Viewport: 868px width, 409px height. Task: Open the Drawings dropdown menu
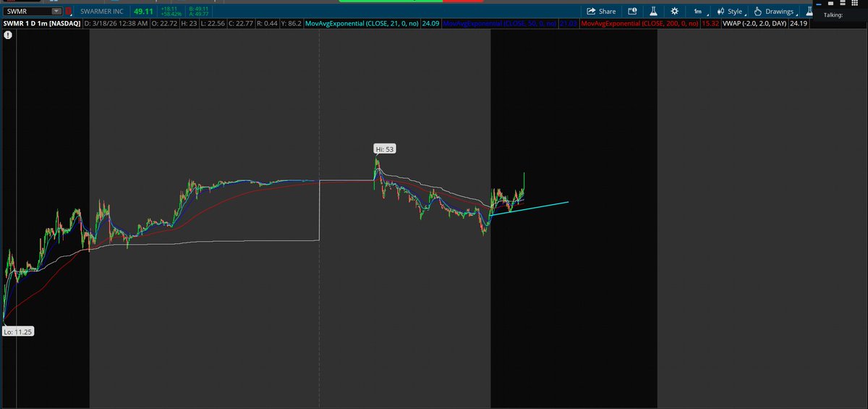[x=775, y=12]
